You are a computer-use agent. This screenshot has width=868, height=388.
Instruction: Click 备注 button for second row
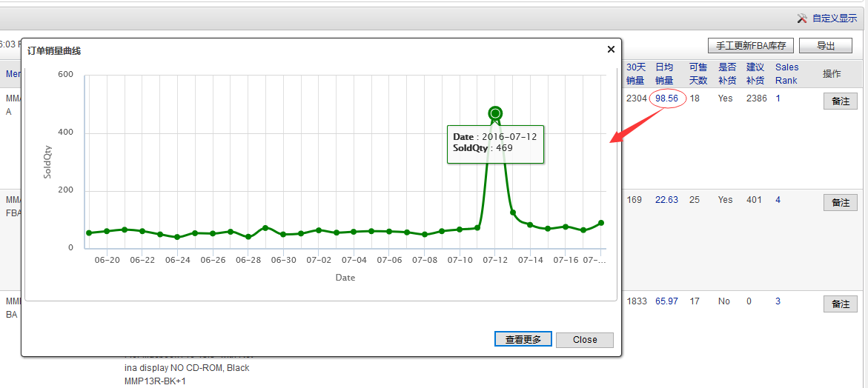tap(840, 203)
